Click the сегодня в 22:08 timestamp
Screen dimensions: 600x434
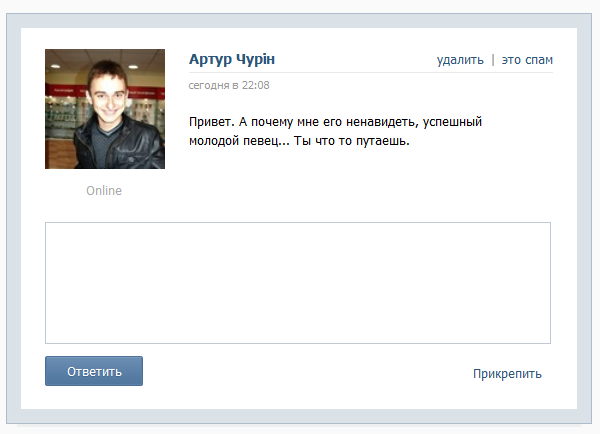coord(229,85)
